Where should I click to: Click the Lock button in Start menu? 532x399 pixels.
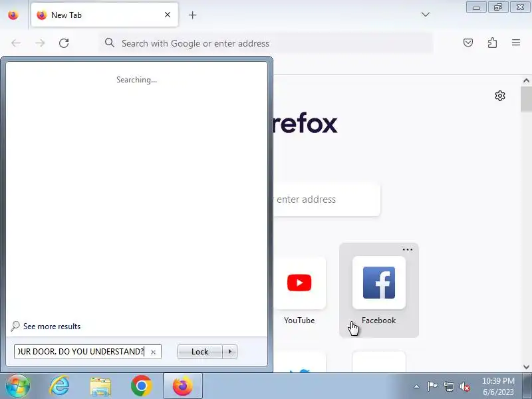200,352
